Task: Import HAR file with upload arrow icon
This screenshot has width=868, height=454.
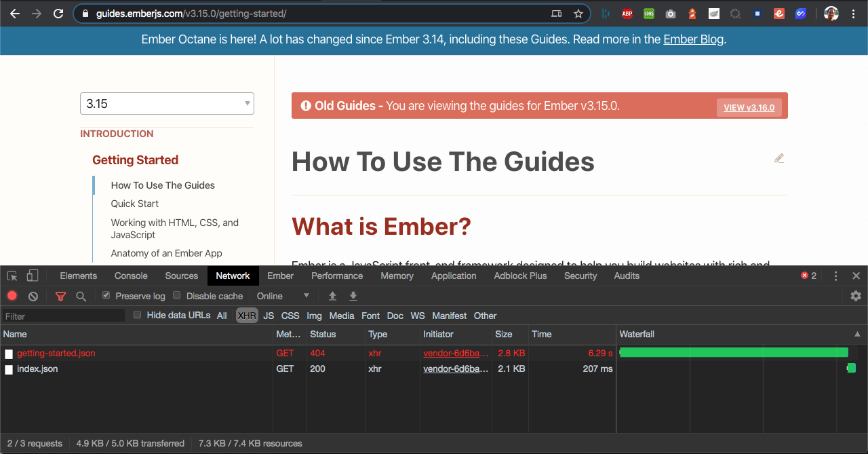Action: pos(332,296)
